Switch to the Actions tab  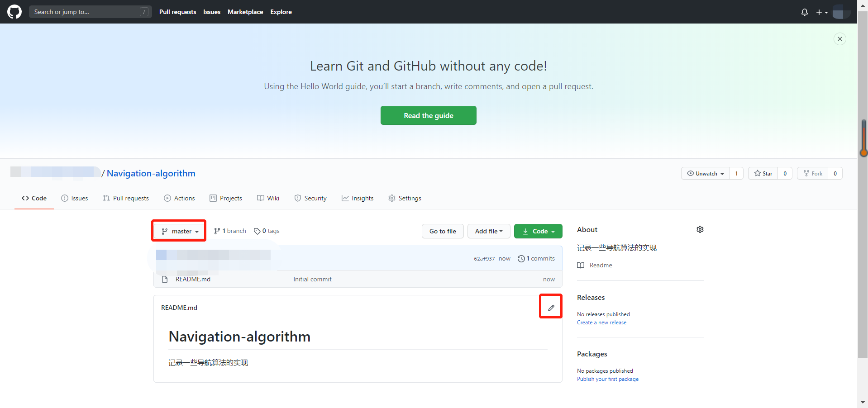[x=179, y=198]
